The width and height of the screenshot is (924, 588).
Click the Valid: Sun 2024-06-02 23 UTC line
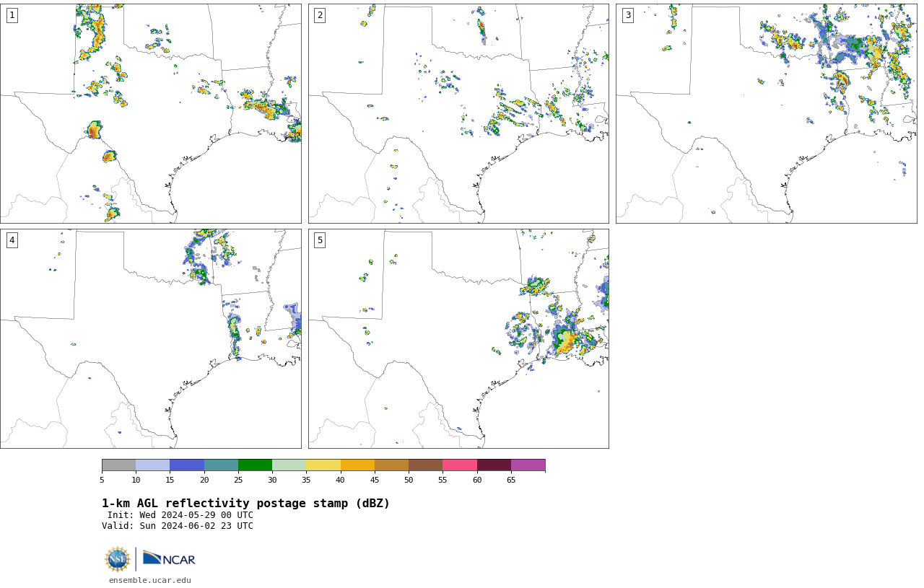pos(178,526)
